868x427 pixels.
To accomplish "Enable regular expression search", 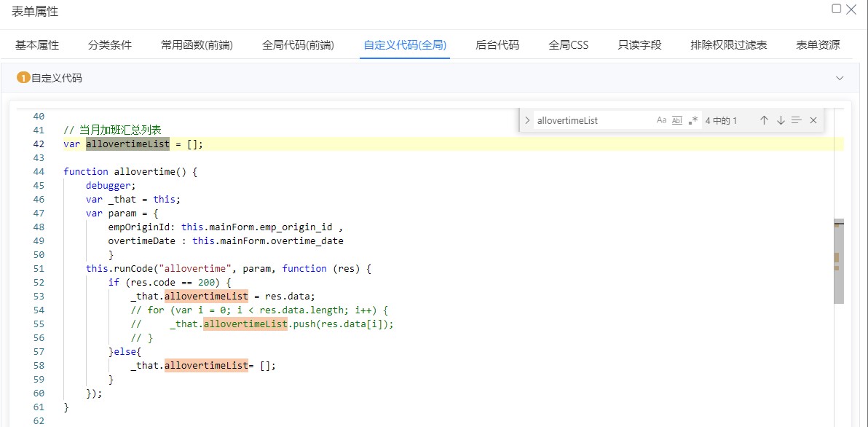I will 693,120.
